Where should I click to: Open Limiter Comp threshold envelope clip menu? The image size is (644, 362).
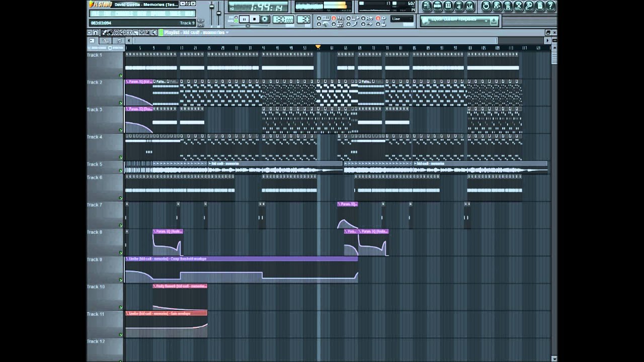pos(127,258)
